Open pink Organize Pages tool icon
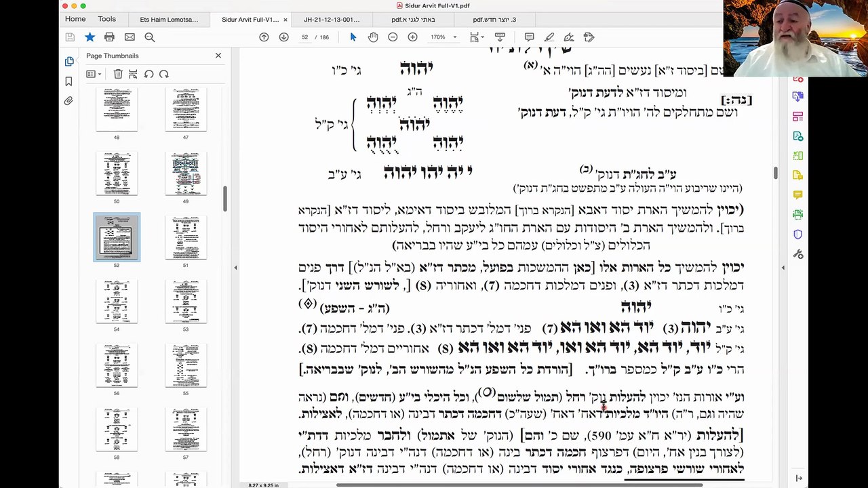 (797, 117)
